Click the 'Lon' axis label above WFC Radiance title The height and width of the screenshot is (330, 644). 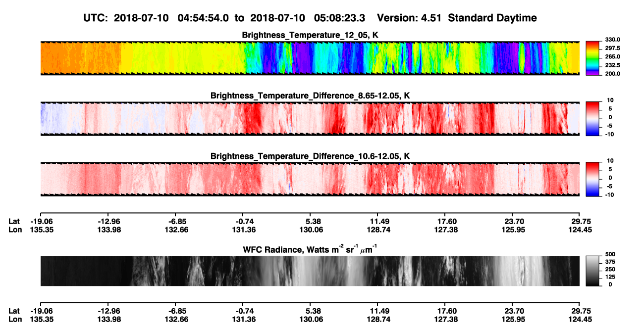click(x=15, y=230)
